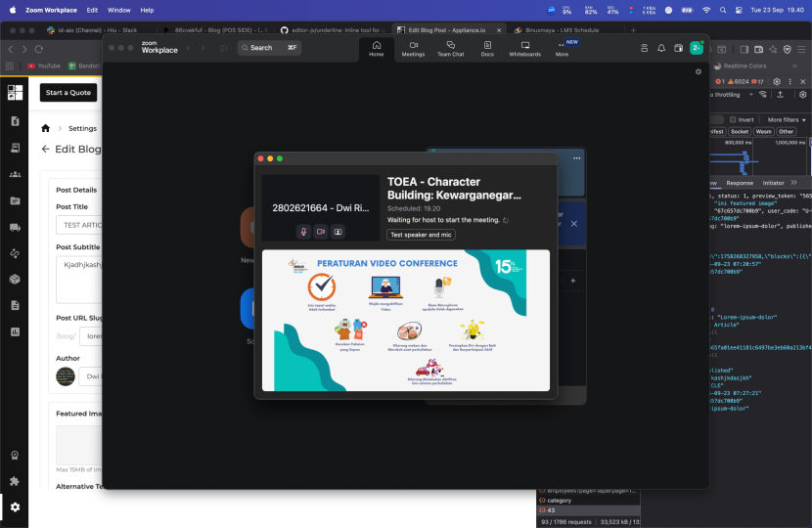Click Start a Quote button in browser
Image resolution: width=812 pixels, height=528 pixels.
tap(68, 93)
